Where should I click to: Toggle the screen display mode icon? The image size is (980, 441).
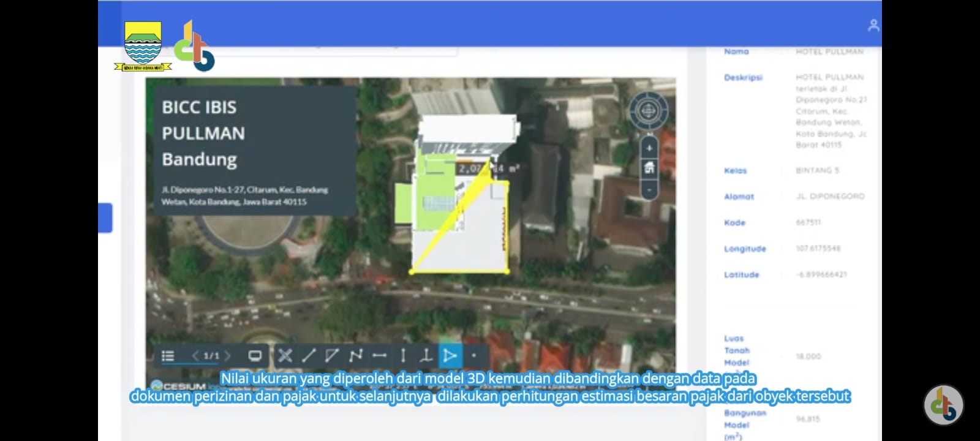point(255,356)
